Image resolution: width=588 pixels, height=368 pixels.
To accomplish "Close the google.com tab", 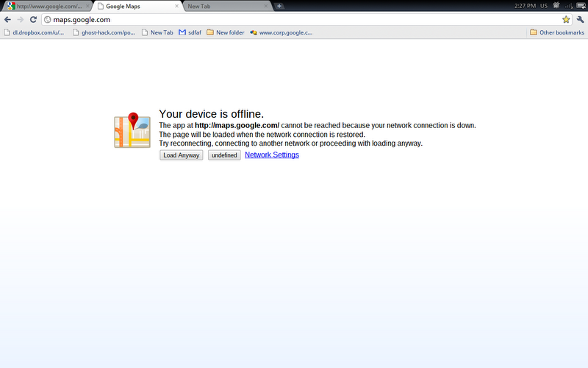I will [x=87, y=6].
